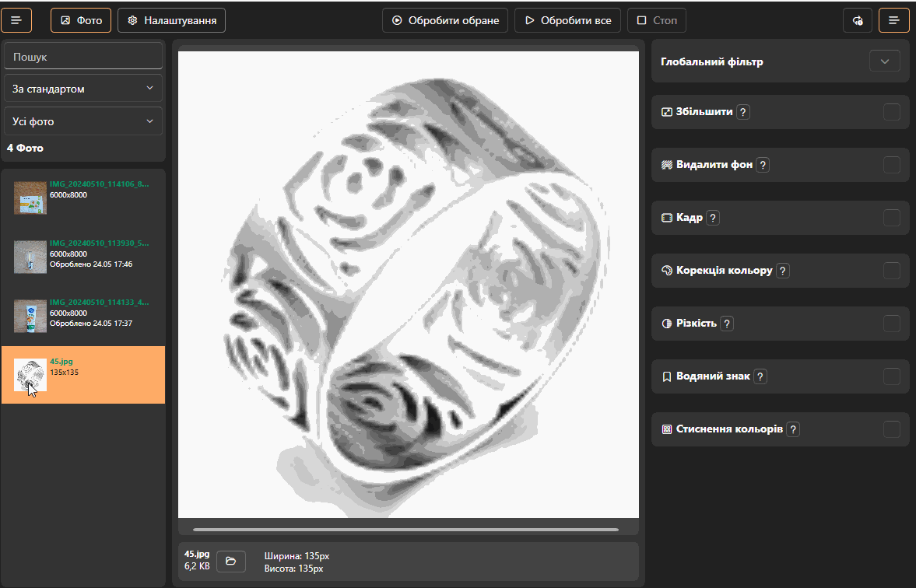Open the "Налаштування" section

[170, 20]
